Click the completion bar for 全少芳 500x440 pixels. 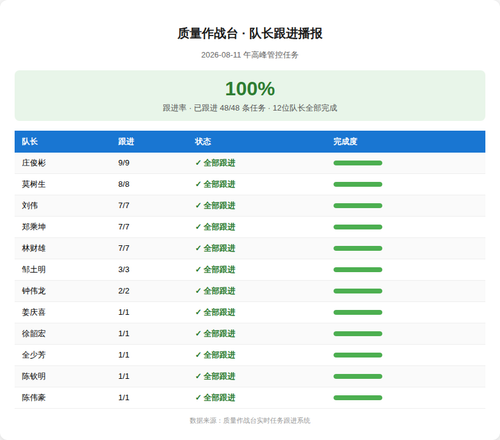point(358,355)
